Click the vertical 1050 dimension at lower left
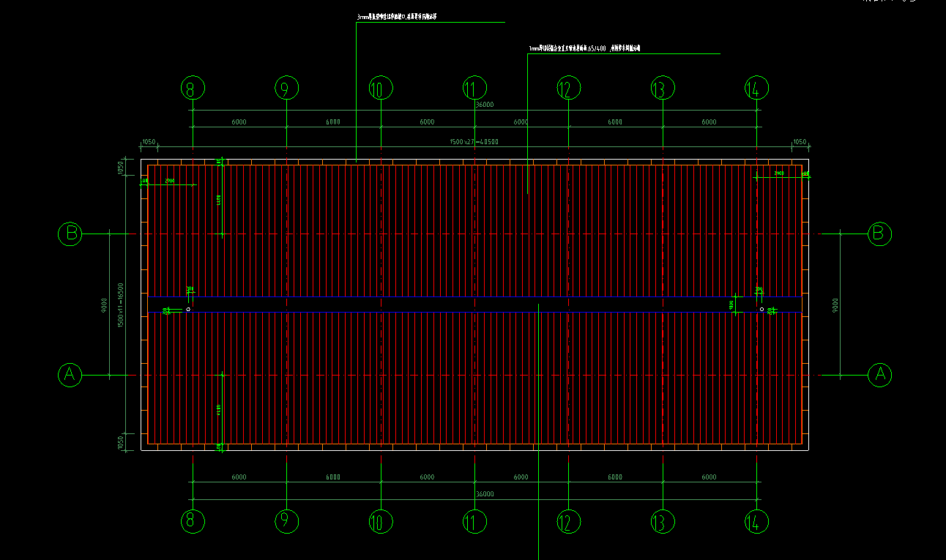This screenshot has height=560, width=946. coord(122,443)
